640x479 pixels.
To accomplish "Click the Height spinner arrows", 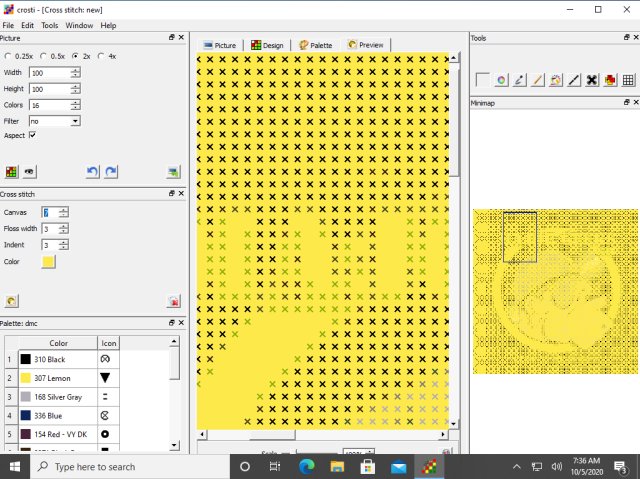I will (x=75, y=89).
